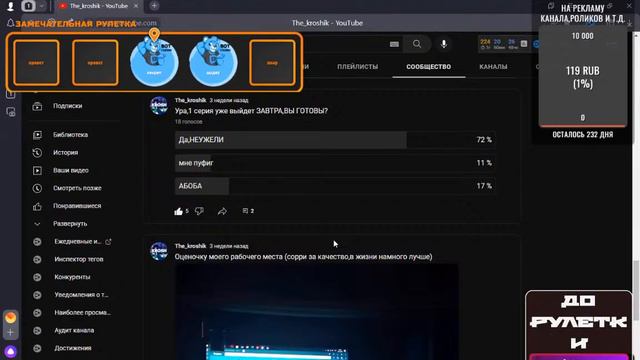
Task: Click the page vertical scrollbar thumb
Action: click(636, 290)
